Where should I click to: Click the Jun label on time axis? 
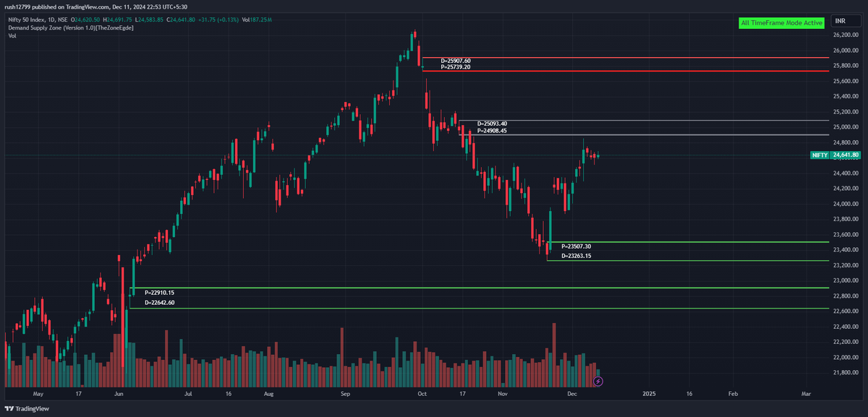119,395
